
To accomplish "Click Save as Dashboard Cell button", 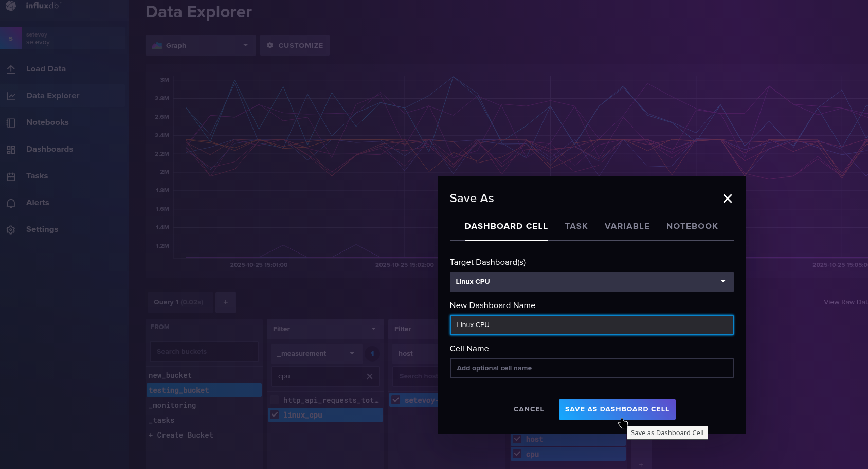I will 617,409.
